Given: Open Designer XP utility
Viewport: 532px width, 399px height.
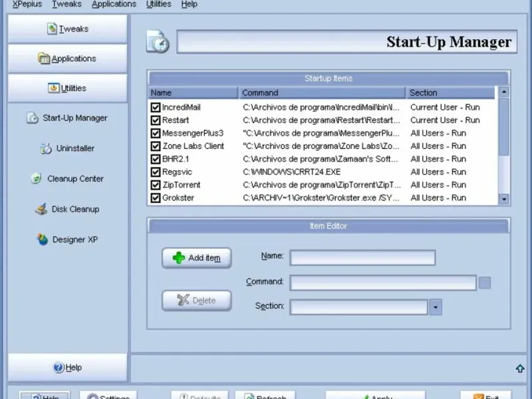Looking at the screenshot, I should [x=67, y=239].
